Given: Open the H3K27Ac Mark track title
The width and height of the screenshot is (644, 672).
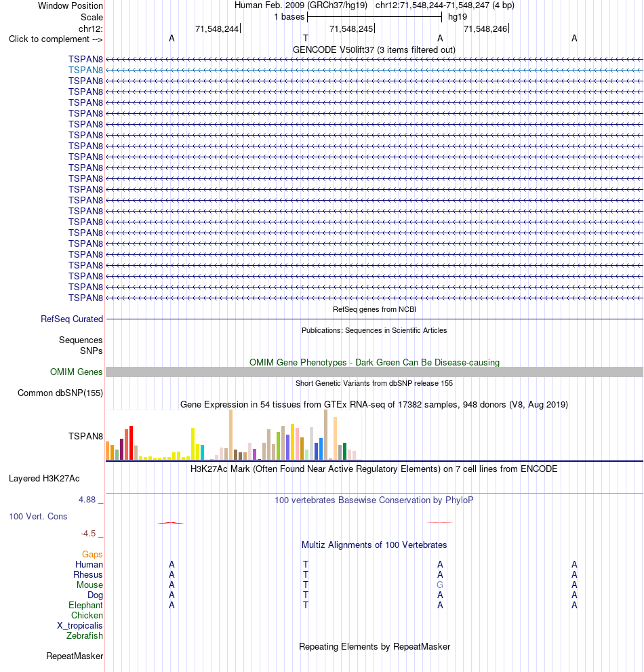Looking at the screenshot, I should 374,469.
